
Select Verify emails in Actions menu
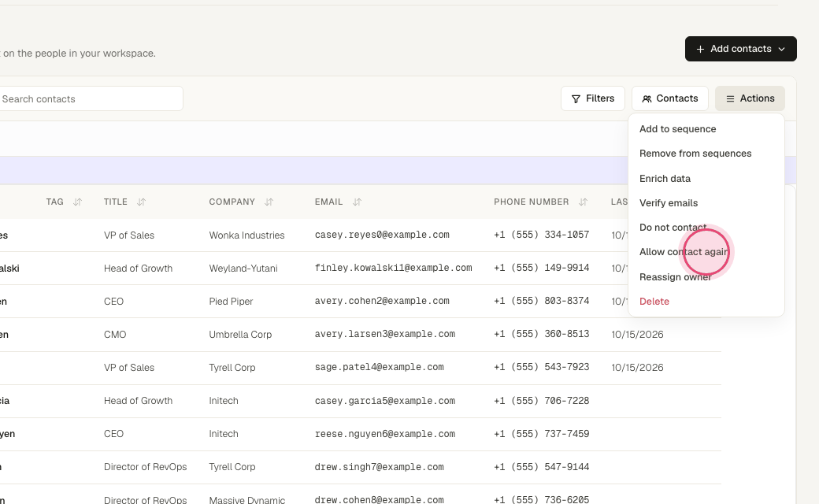[x=668, y=203]
